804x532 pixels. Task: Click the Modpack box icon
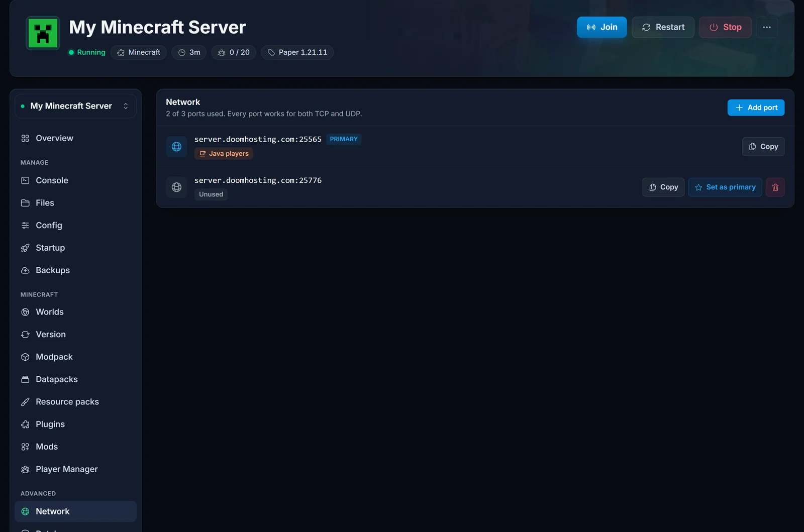25,357
